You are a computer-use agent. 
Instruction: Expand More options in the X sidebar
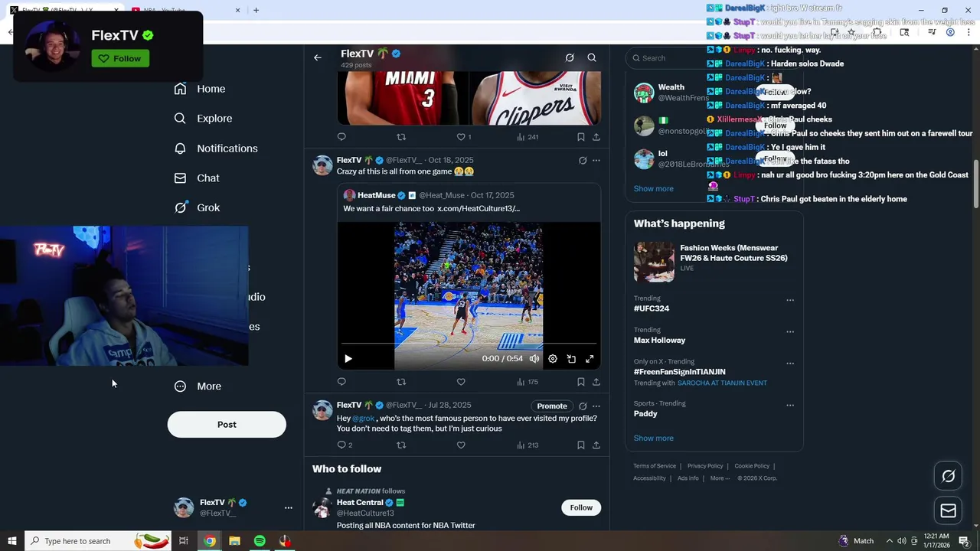pyautogui.click(x=198, y=386)
